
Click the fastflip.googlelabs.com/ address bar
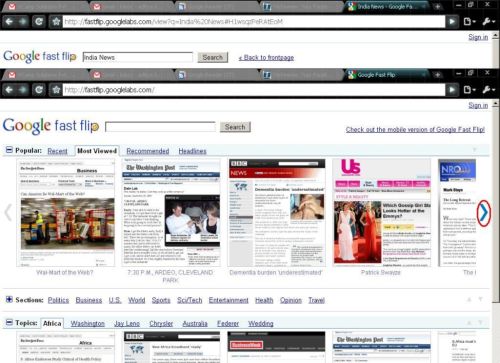coord(253,90)
